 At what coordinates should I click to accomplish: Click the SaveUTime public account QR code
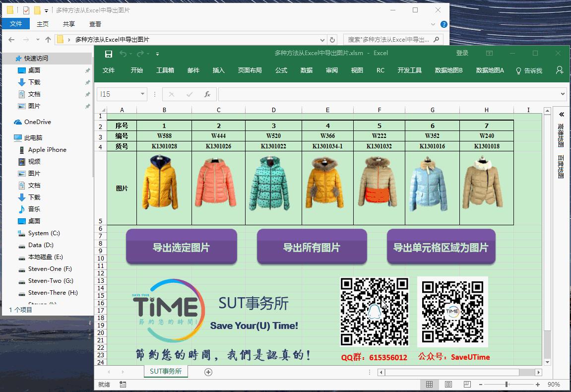coord(452,312)
